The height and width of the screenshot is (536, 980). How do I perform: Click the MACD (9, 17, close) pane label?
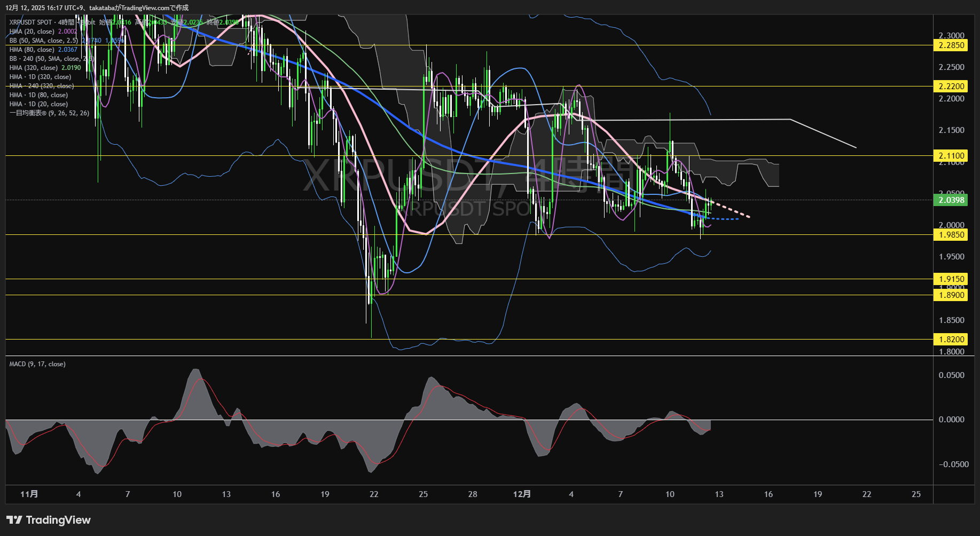(37, 364)
